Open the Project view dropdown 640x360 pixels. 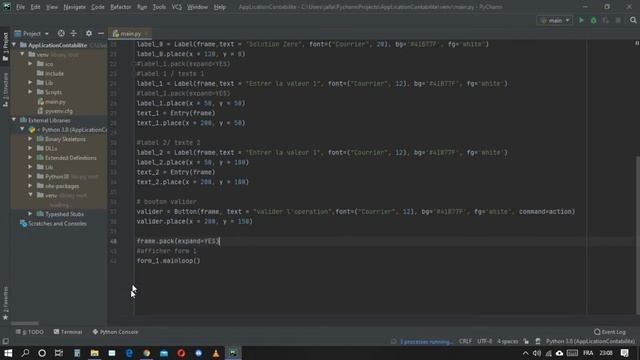pos(32,33)
